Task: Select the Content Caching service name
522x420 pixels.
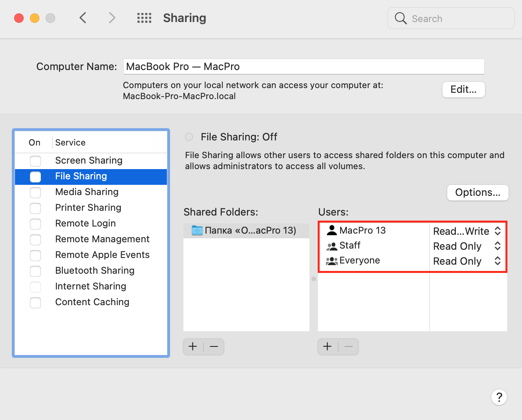Action: 92,302
